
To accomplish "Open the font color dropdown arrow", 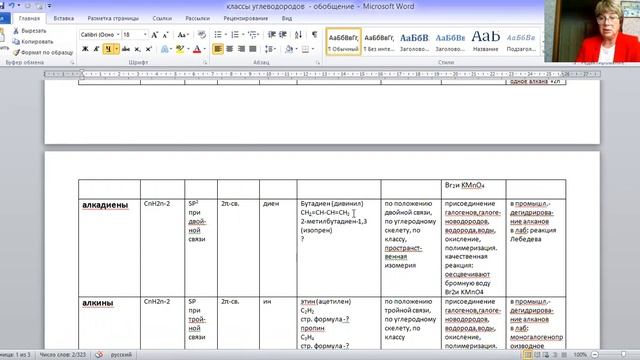I will pyautogui.click(x=204, y=49).
